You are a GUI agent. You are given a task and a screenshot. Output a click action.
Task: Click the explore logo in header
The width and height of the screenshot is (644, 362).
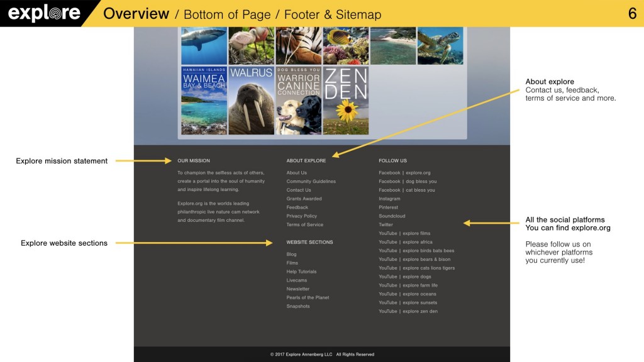(x=44, y=13)
